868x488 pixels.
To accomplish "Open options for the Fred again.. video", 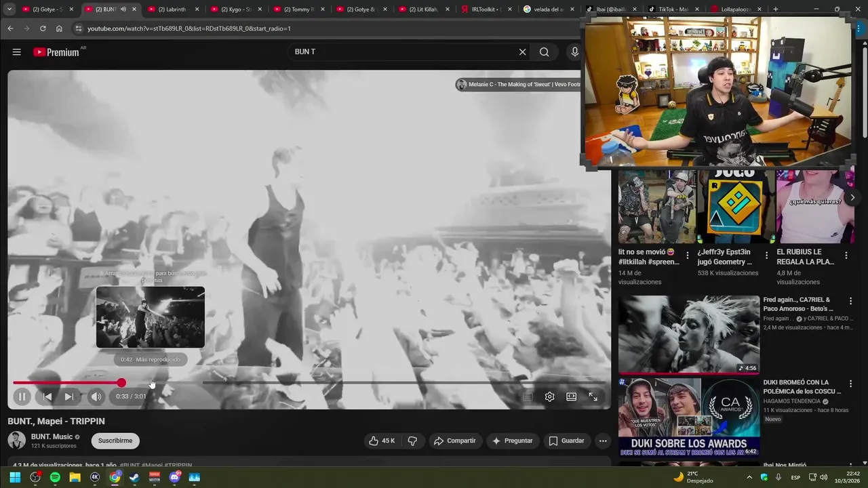I will click(850, 301).
